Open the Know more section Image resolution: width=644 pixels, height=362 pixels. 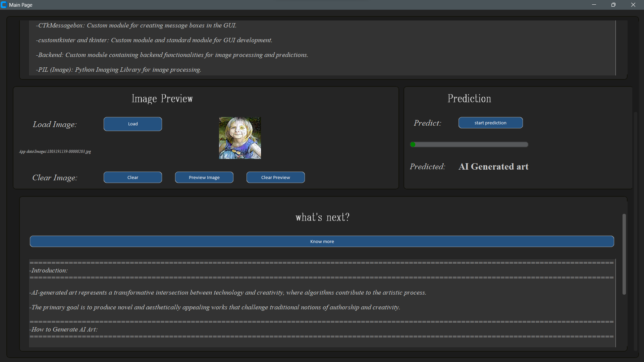[322, 241]
